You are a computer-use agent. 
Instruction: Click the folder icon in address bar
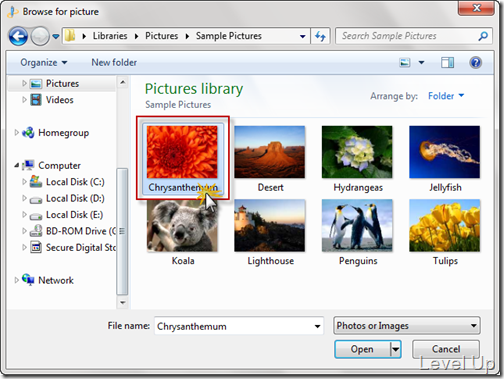click(x=70, y=36)
